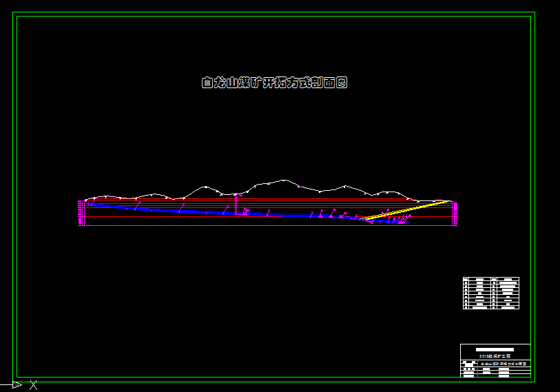Select the magenta elevation scale on the left
Image resolution: width=560 pixels, height=392 pixels.
click(81, 213)
